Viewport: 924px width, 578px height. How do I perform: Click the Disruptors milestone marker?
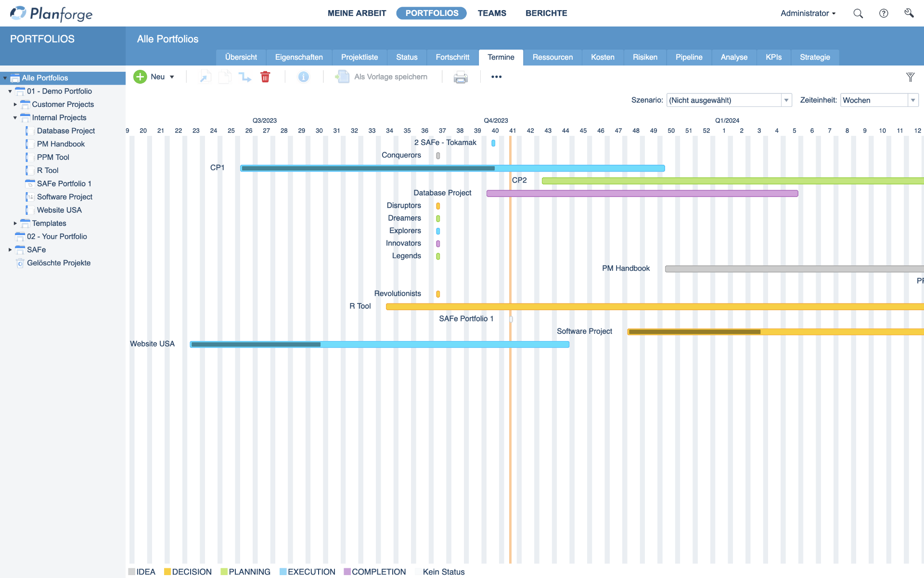[438, 206]
